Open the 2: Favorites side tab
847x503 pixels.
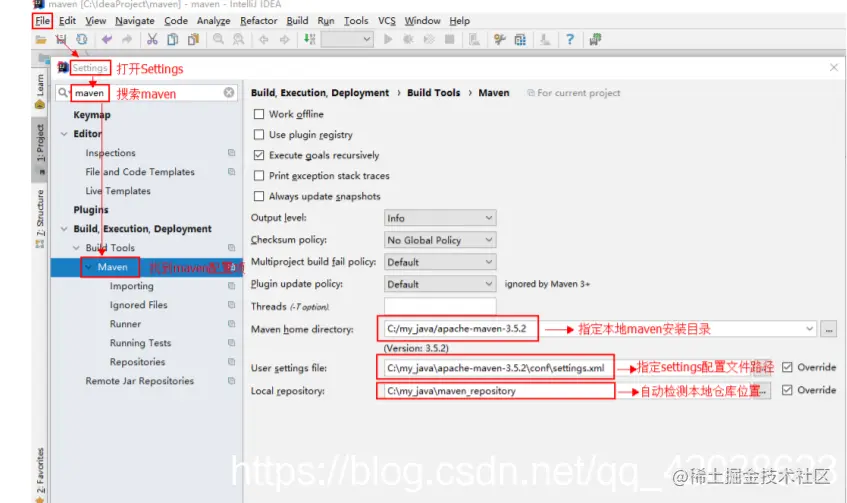pyautogui.click(x=40, y=473)
